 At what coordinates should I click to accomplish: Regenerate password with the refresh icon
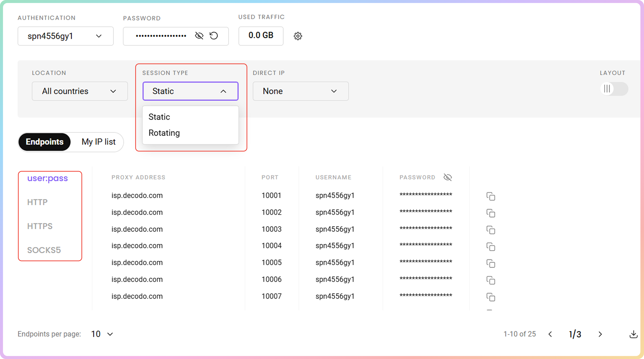click(214, 36)
